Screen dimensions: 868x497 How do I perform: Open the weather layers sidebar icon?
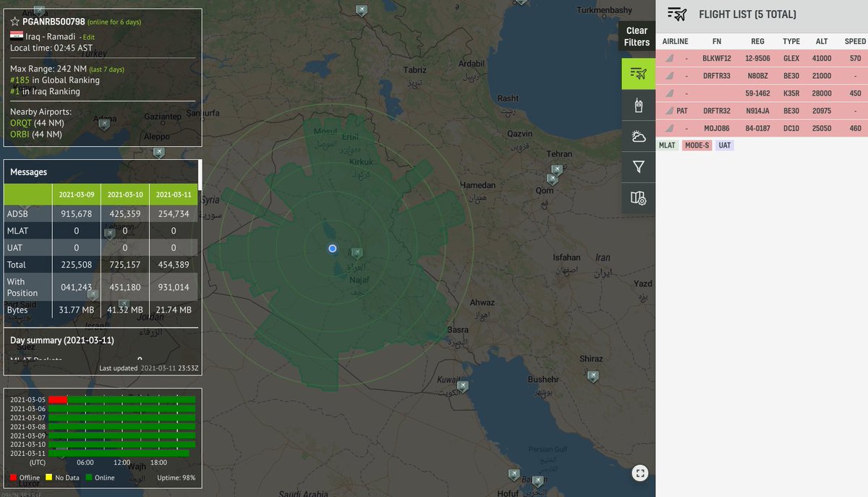pos(638,136)
